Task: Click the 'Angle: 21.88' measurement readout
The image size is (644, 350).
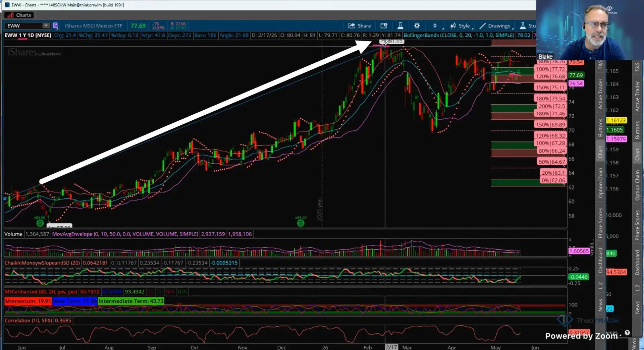Action: click(x=234, y=35)
